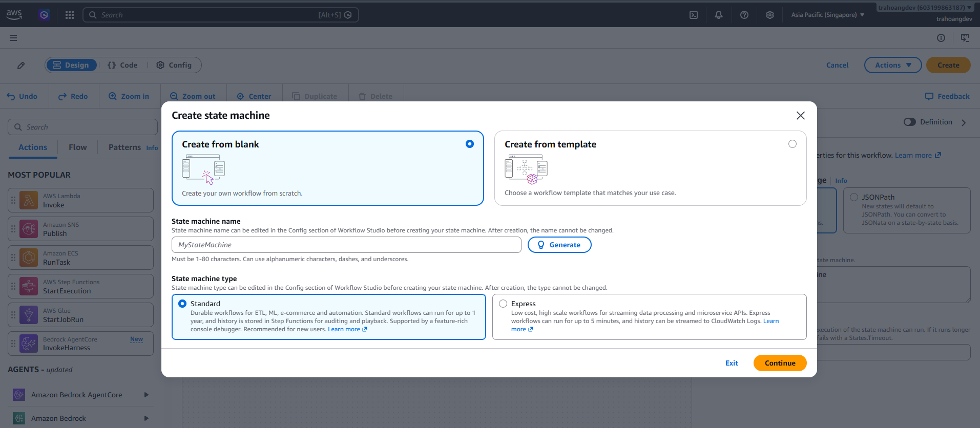The height and width of the screenshot is (428, 980).
Task: Expand the Amazon Bedrock AgentCore category
Action: [x=147, y=395]
